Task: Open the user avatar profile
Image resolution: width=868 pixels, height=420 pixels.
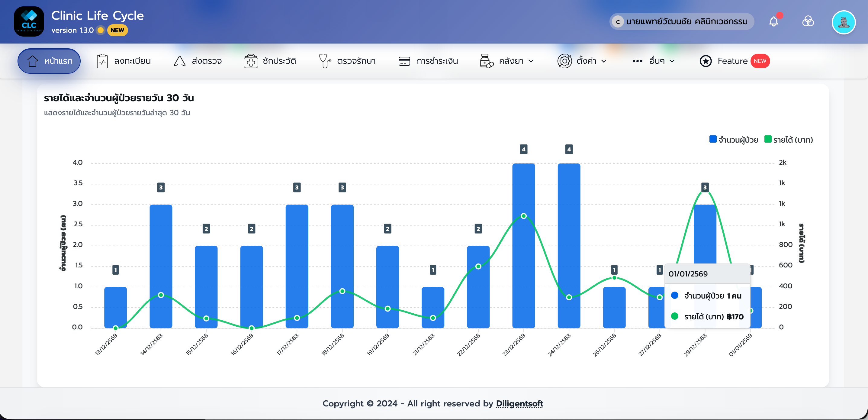Action: pos(844,22)
